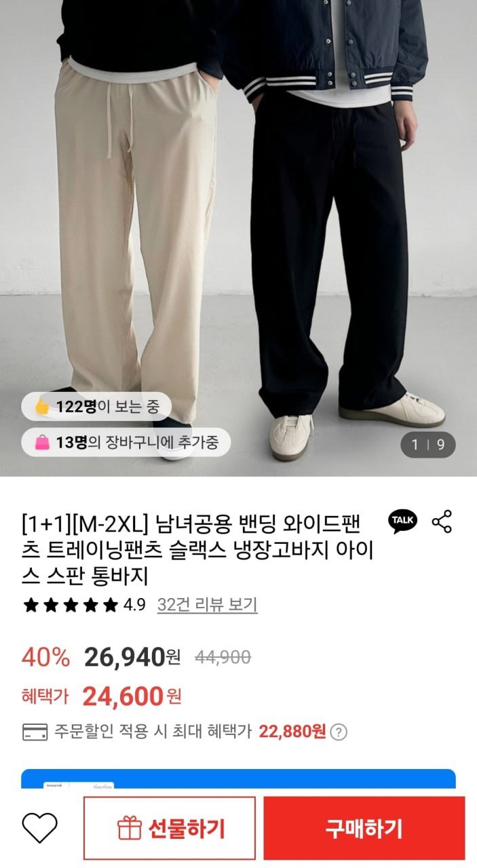
Task: Tap the credit card order discount icon
Action: (x=35, y=732)
